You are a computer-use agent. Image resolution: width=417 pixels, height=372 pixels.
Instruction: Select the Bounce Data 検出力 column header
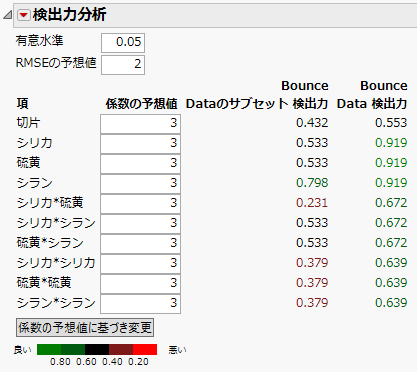point(372,95)
